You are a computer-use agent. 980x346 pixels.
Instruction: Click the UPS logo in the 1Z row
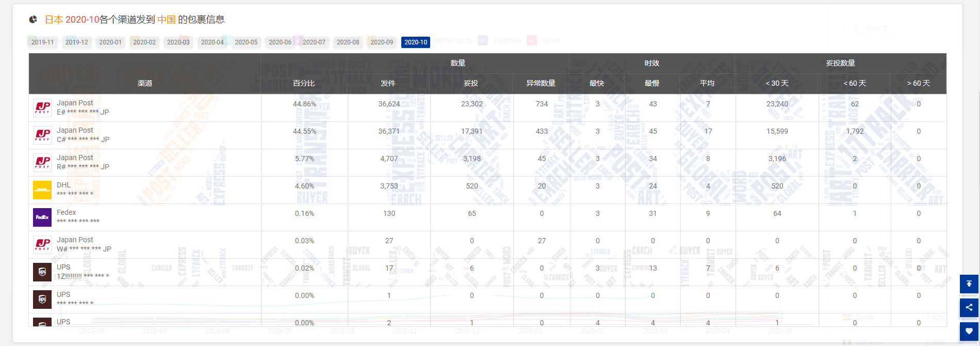42,272
